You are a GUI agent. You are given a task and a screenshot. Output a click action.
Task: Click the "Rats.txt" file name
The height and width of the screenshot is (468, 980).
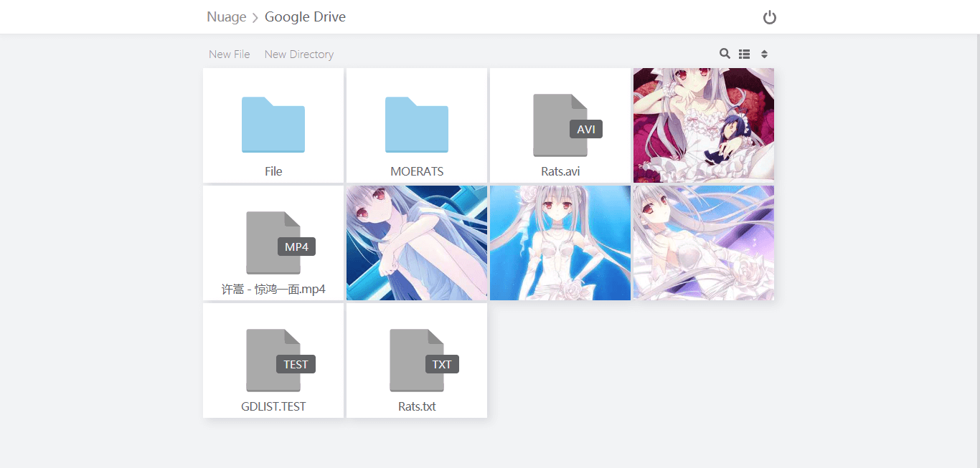coord(417,406)
